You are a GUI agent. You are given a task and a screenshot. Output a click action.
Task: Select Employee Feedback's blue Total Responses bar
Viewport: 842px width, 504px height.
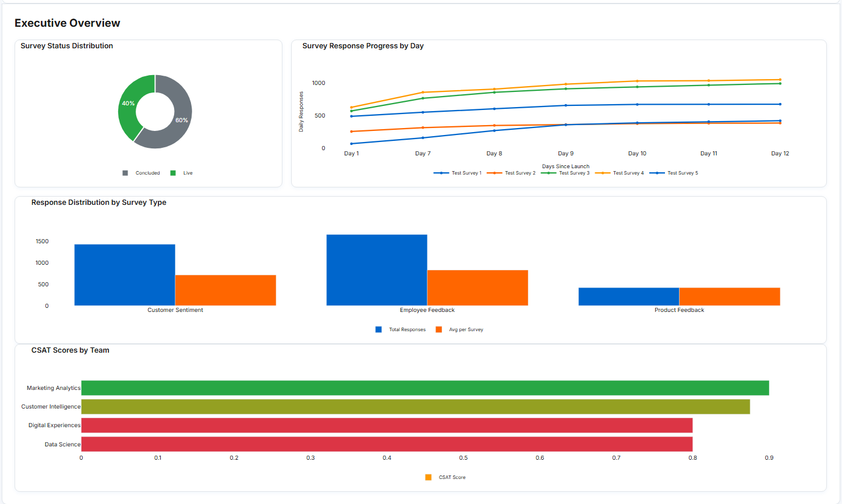(377, 270)
